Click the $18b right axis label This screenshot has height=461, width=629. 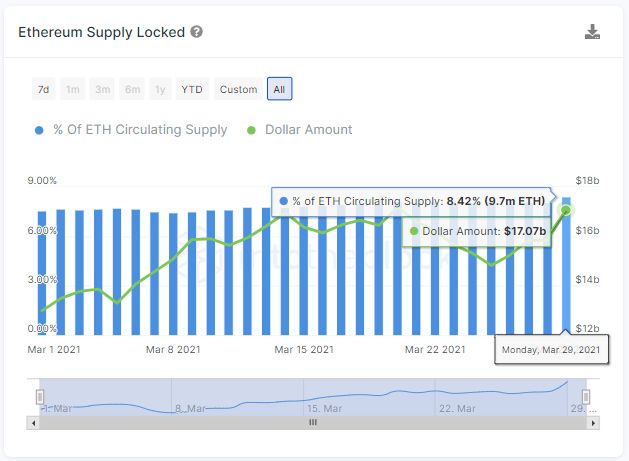click(x=587, y=181)
